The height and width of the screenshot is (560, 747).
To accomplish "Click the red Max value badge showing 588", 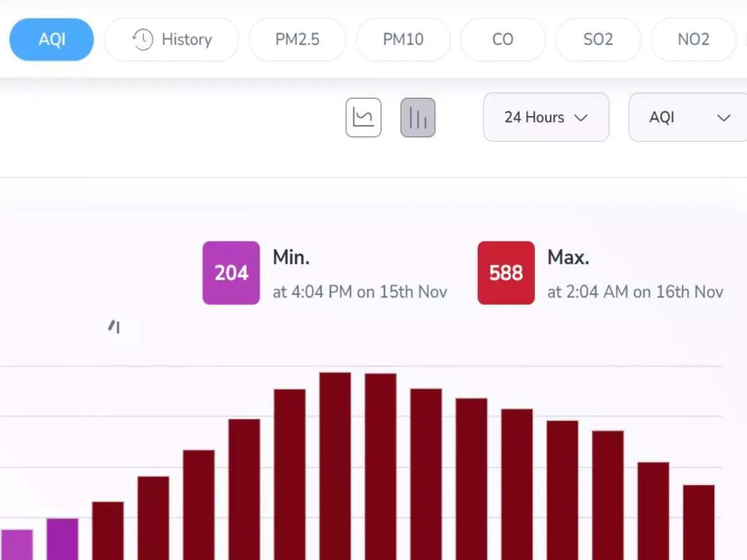I will point(505,273).
